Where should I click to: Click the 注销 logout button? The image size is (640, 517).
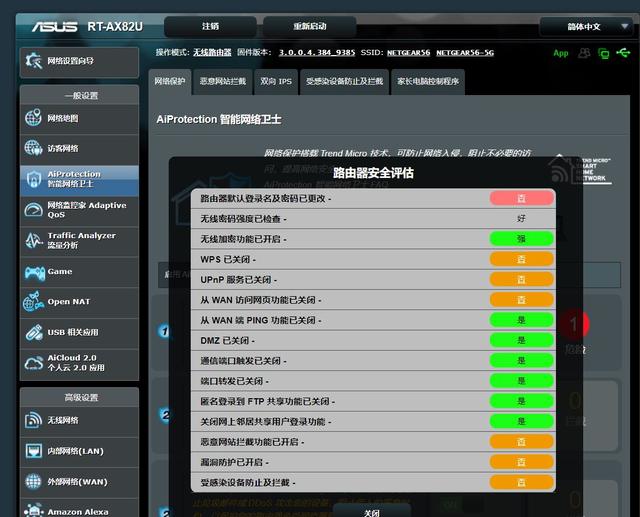tap(210, 27)
